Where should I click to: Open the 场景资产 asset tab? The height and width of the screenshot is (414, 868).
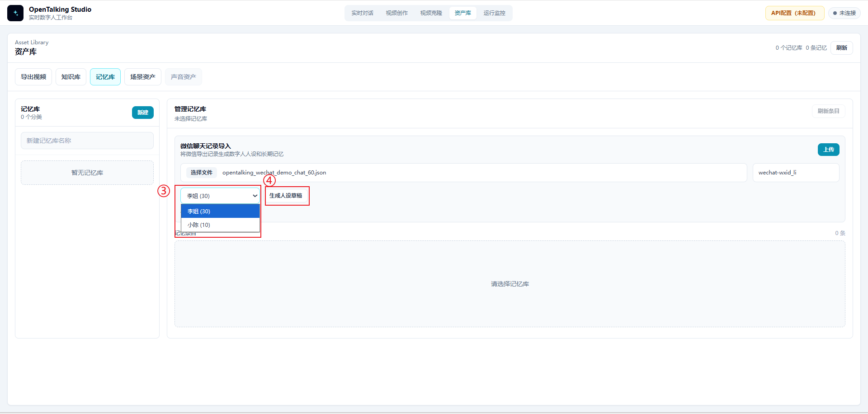coord(143,77)
